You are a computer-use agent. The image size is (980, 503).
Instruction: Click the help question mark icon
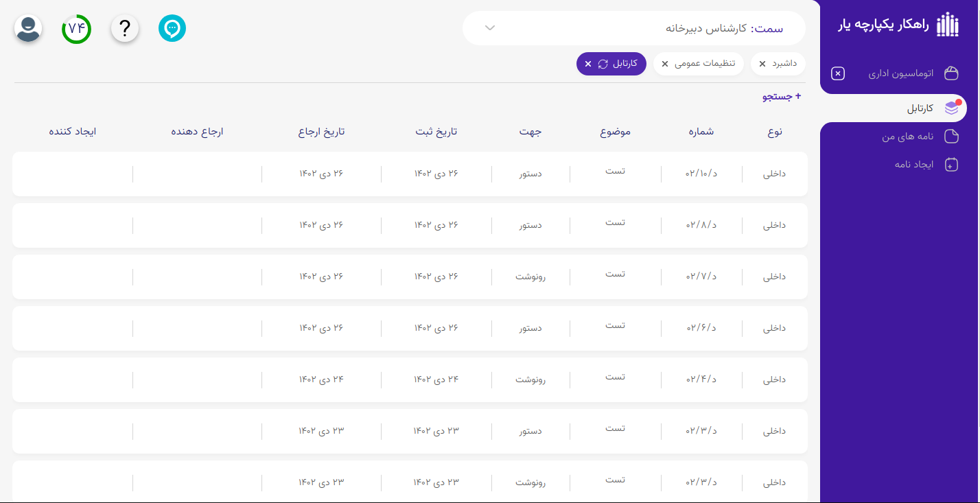(x=124, y=28)
